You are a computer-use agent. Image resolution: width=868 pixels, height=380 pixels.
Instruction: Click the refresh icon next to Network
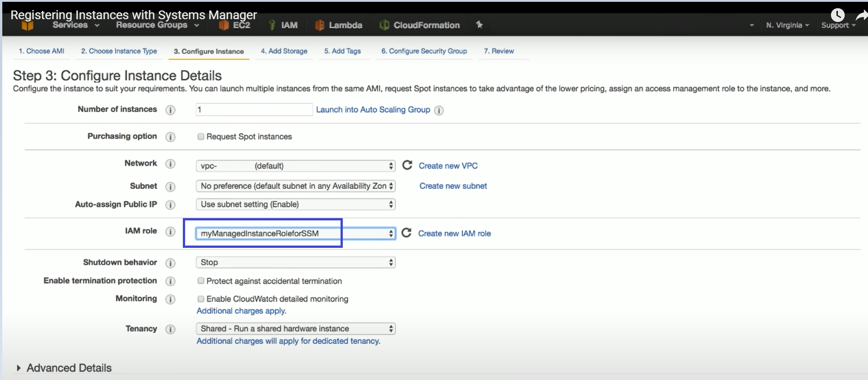[x=407, y=165]
